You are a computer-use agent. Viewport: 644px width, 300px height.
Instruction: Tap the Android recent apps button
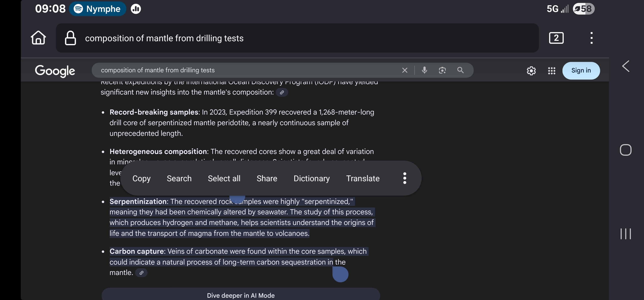625,234
